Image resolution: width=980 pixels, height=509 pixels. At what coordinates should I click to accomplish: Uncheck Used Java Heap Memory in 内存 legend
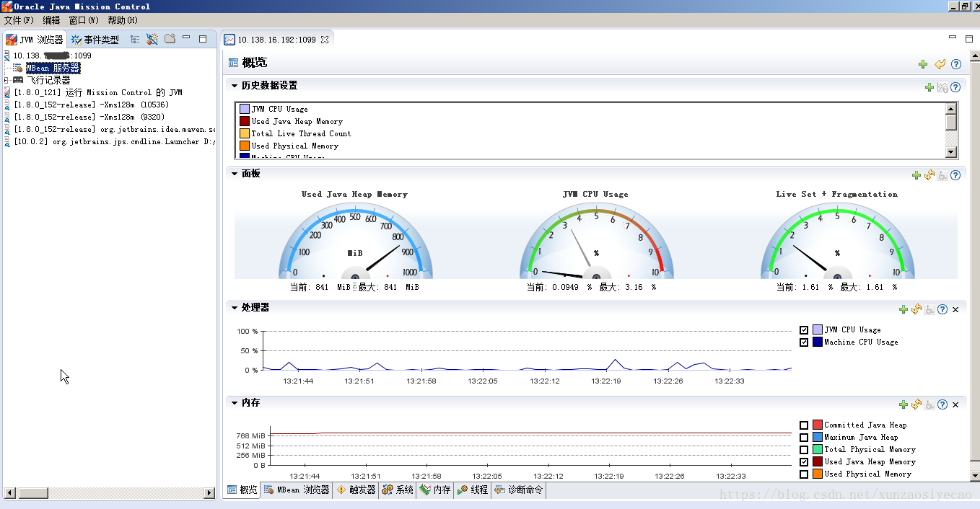click(804, 462)
